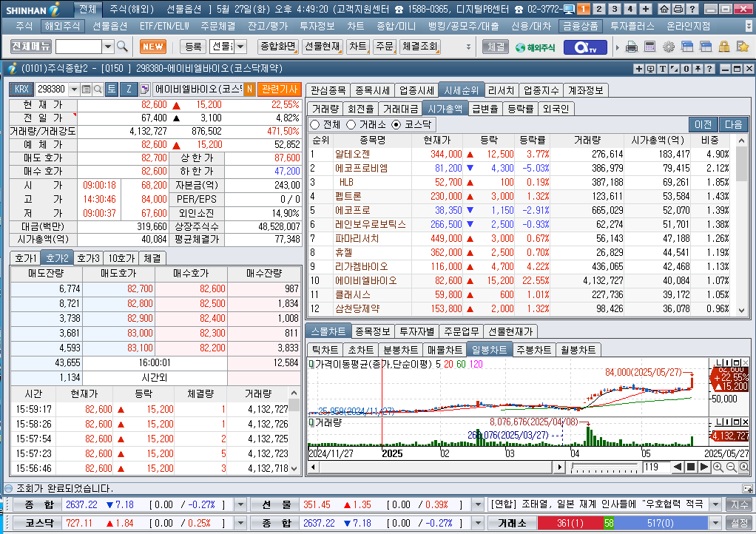Open the 해외주식 menu
Viewport: 756px width, 534px height.
click(62, 26)
